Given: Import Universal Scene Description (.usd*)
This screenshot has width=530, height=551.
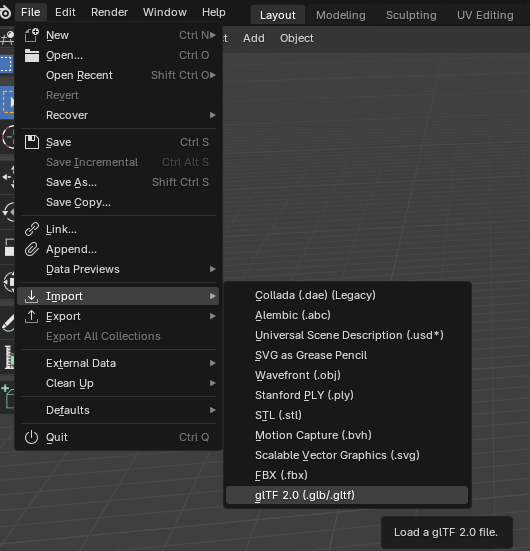Looking at the screenshot, I should [x=347, y=335].
